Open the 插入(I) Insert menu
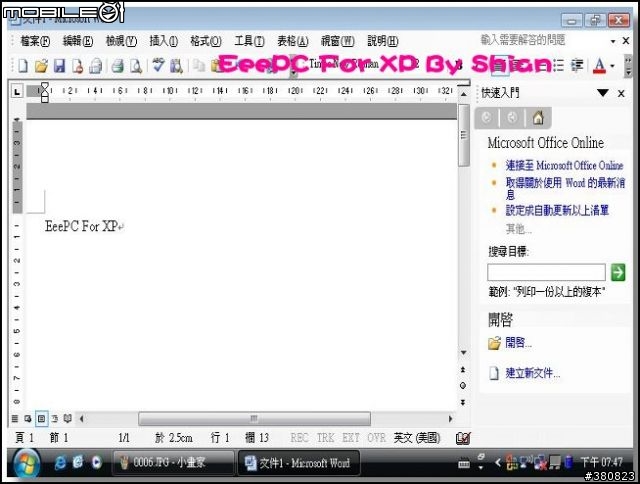The width and height of the screenshot is (640, 484). click(163, 41)
